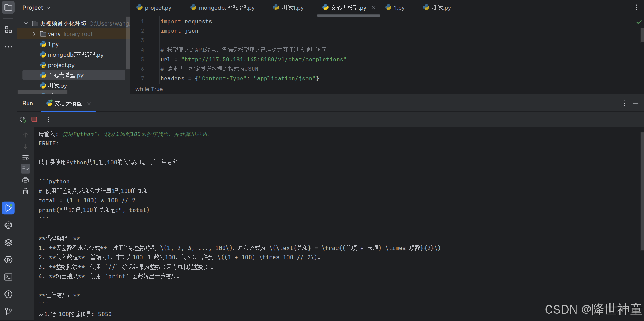
Task: Click the 请输入 prompt text in console
Action: tap(49, 134)
